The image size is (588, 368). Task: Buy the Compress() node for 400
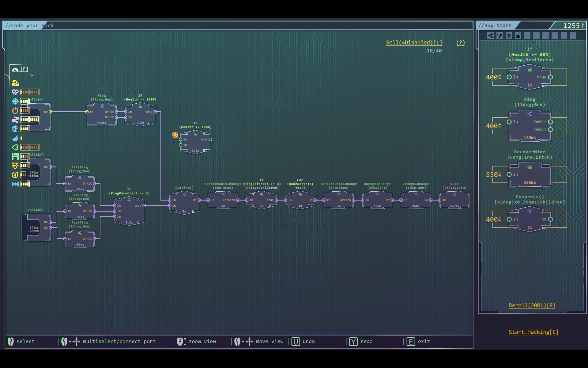tap(530, 219)
